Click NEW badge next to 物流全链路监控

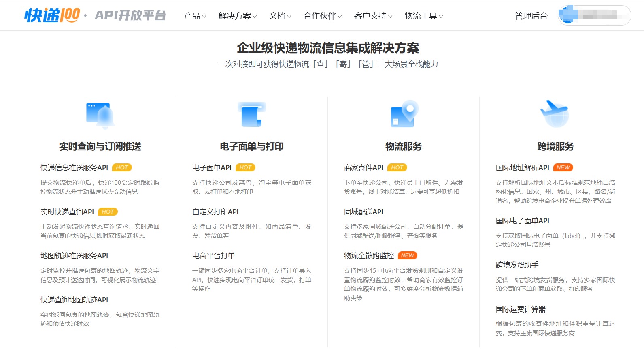click(408, 255)
